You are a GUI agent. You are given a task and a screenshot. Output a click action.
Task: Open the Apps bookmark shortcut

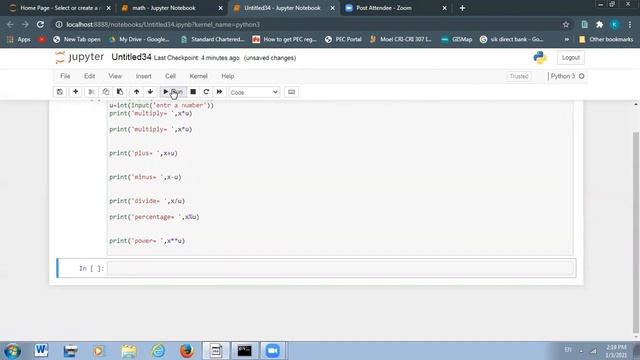(x=19, y=40)
